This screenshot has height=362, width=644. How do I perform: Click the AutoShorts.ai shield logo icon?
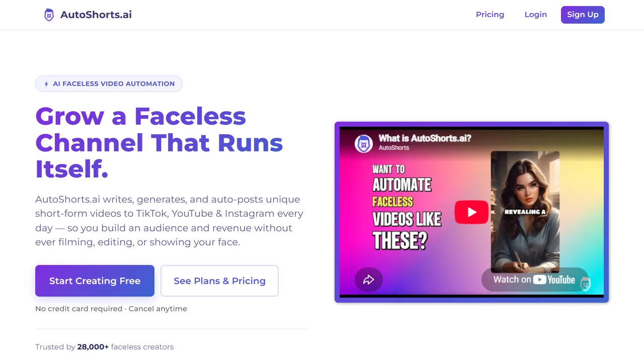click(x=49, y=15)
